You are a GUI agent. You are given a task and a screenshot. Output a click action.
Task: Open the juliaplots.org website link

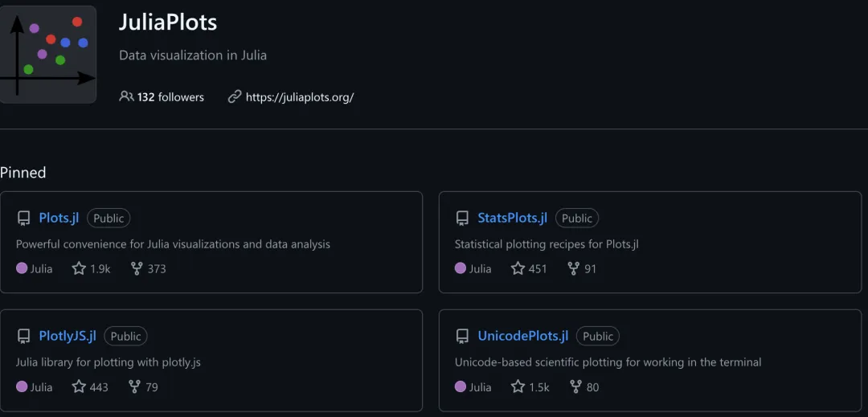(299, 97)
